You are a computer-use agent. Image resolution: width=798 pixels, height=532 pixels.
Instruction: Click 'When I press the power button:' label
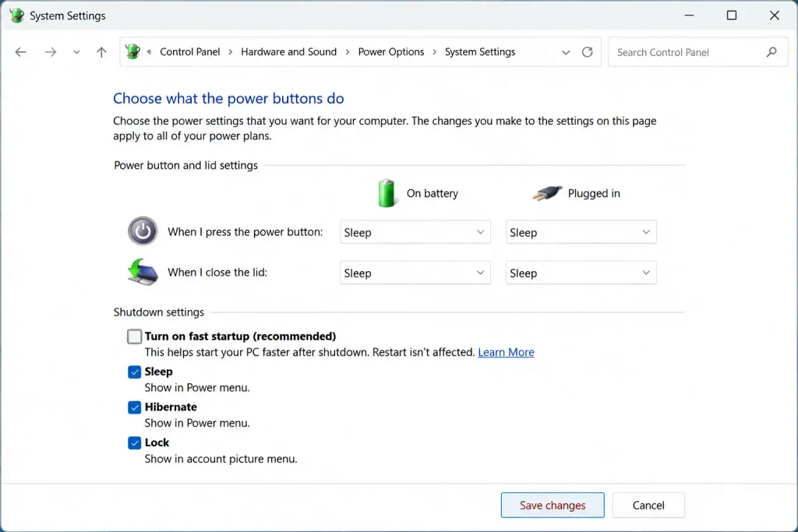point(245,232)
